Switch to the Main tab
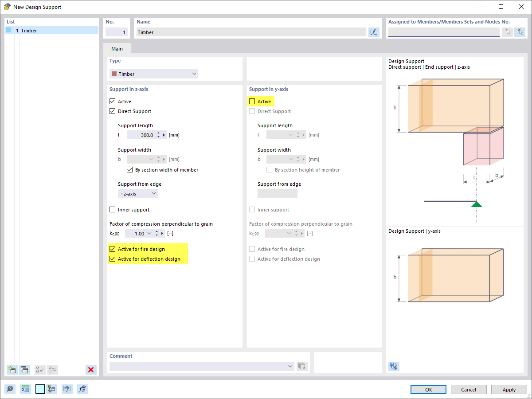This screenshot has height=399, width=532. point(117,49)
